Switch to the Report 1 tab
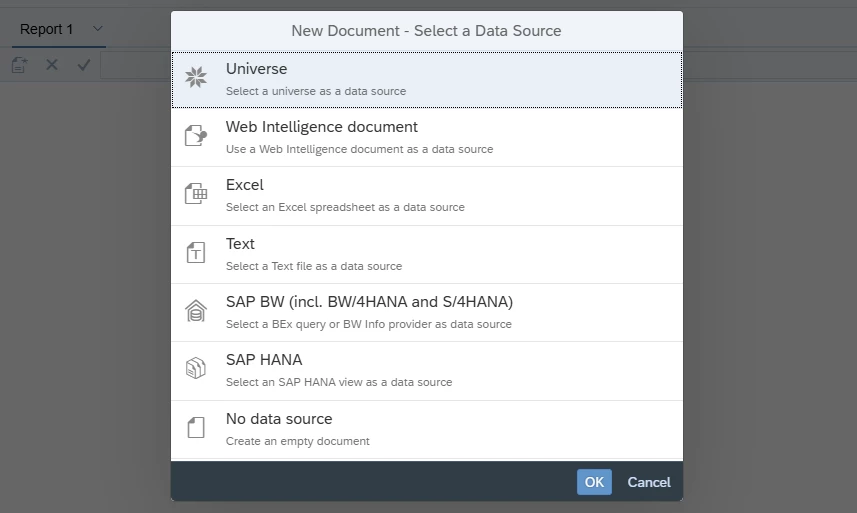Viewport: 857px width, 513px height. [x=46, y=29]
